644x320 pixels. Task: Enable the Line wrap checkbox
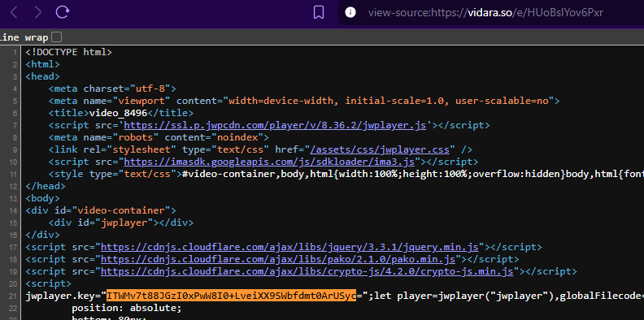(56, 37)
